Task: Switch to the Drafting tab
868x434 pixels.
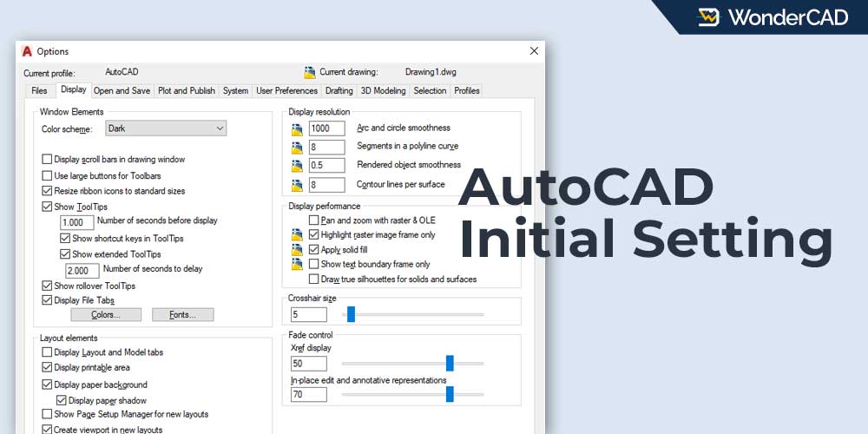Action: 339,91
